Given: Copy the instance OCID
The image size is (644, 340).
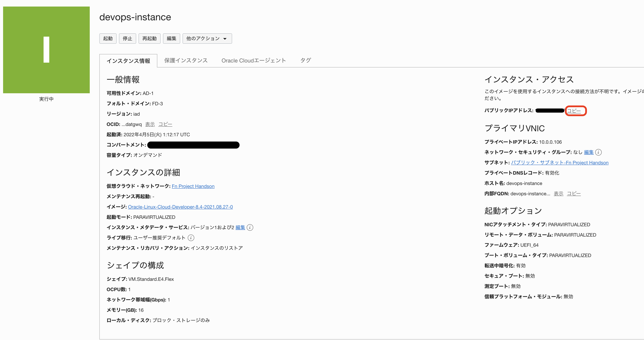Looking at the screenshot, I should pyautogui.click(x=165, y=124).
